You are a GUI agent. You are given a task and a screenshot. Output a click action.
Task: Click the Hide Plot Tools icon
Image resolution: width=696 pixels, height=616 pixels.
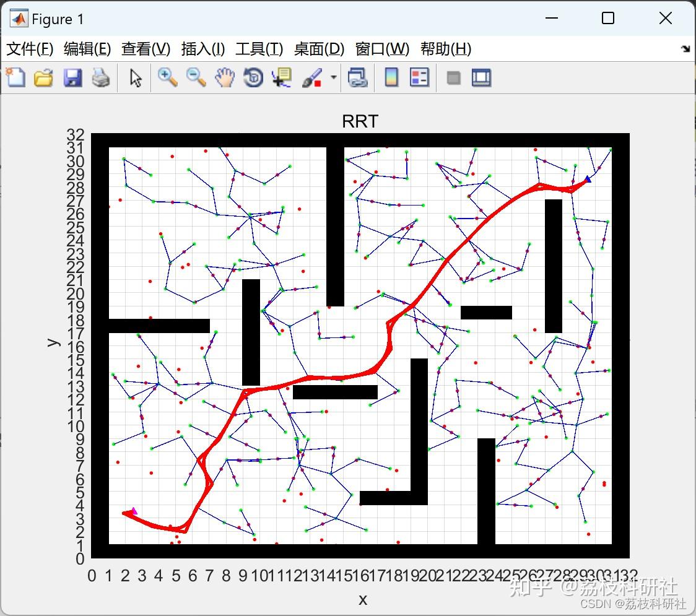[x=453, y=79]
